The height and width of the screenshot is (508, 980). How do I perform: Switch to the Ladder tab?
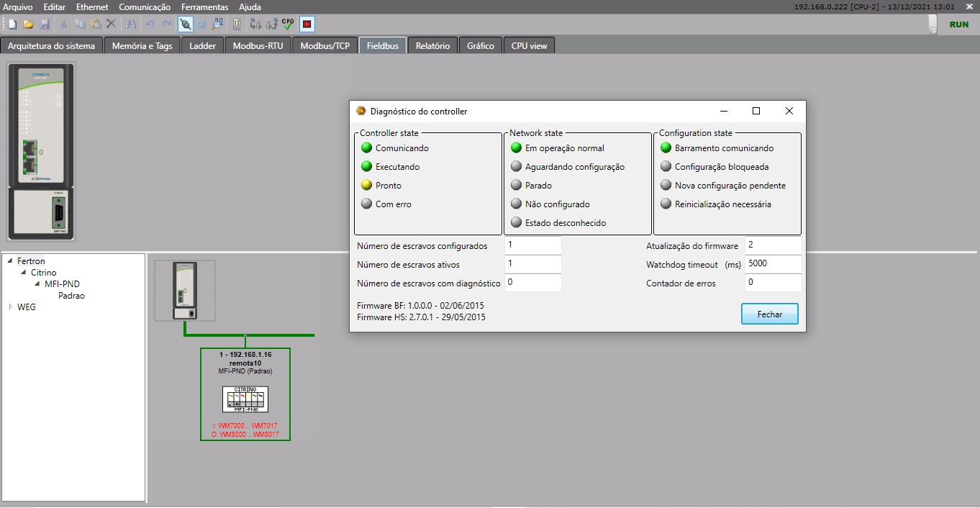(x=202, y=46)
